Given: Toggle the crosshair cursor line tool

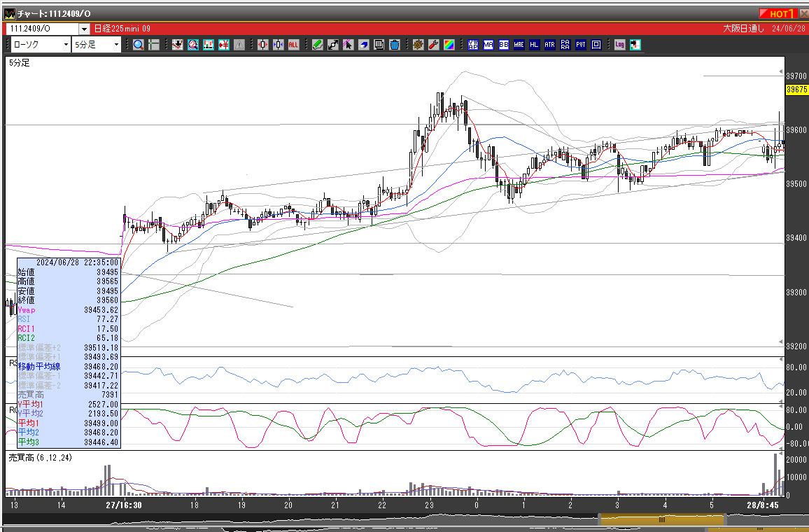Looking at the screenshot, I should (154, 45).
